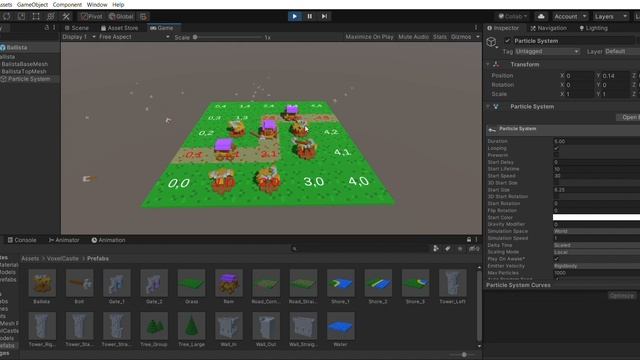The height and width of the screenshot is (360, 640).
Task: Open the Component menu
Action: [x=67, y=4]
